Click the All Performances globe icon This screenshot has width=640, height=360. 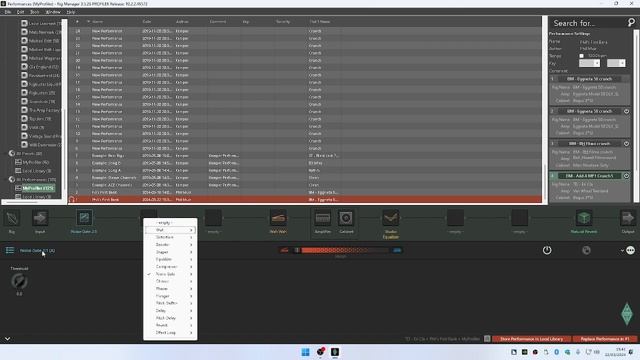12,180
